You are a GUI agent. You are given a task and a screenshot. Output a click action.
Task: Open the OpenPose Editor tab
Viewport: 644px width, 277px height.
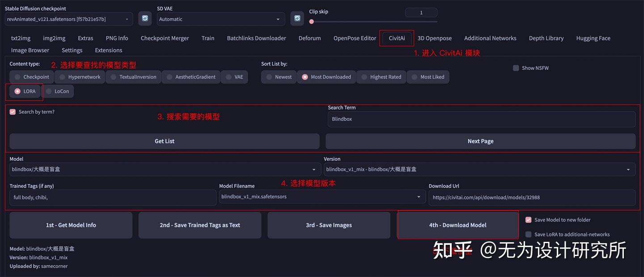355,38
